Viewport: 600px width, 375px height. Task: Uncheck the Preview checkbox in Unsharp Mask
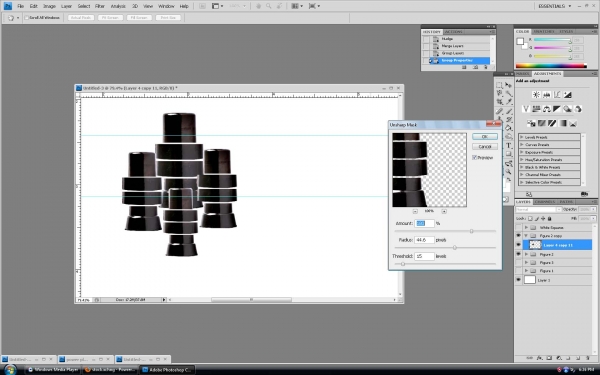[474, 157]
